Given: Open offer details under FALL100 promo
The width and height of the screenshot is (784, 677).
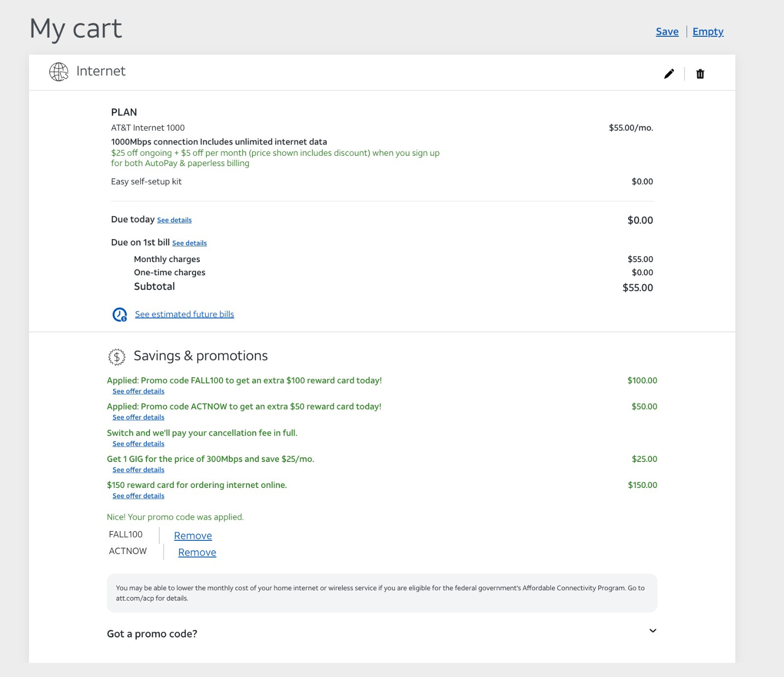Looking at the screenshot, I should point(138,391).
